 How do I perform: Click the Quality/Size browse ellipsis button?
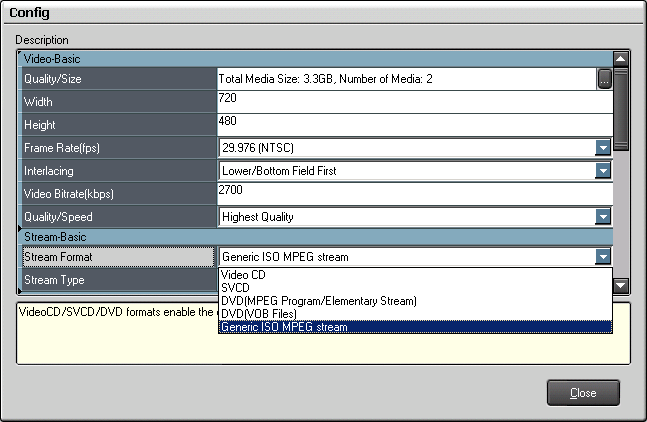(604, 78)
